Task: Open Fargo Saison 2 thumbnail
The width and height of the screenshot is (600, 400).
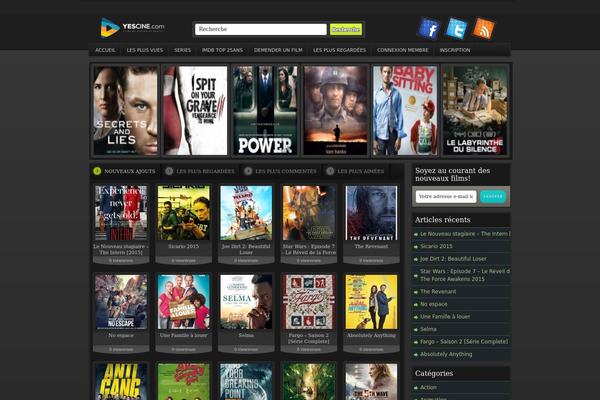Action: pos(309,302)
